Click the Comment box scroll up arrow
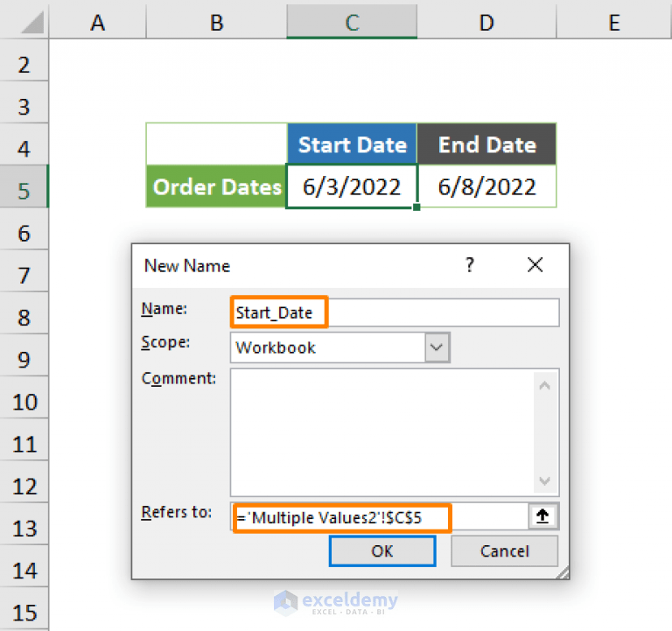The image size is (672, 631). coord(545,385)
